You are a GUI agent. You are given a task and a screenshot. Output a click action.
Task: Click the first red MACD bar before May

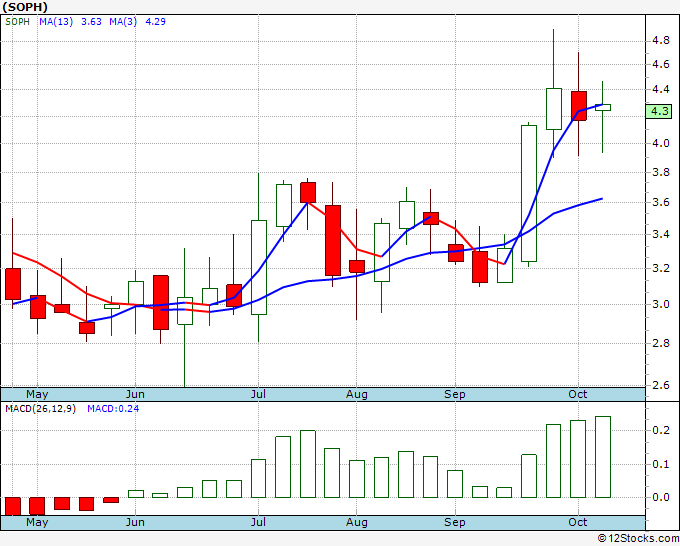tap(13, 506)
